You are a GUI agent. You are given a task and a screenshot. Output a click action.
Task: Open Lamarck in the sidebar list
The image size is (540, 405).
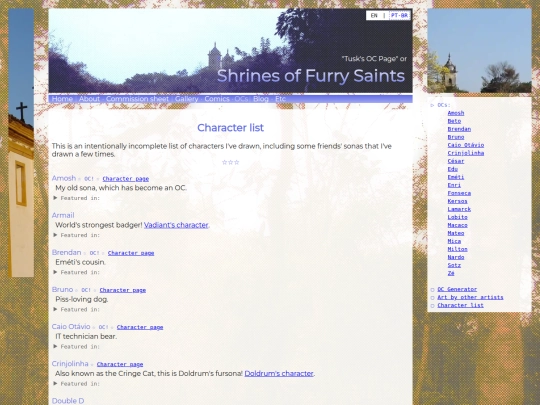[459, 209]
